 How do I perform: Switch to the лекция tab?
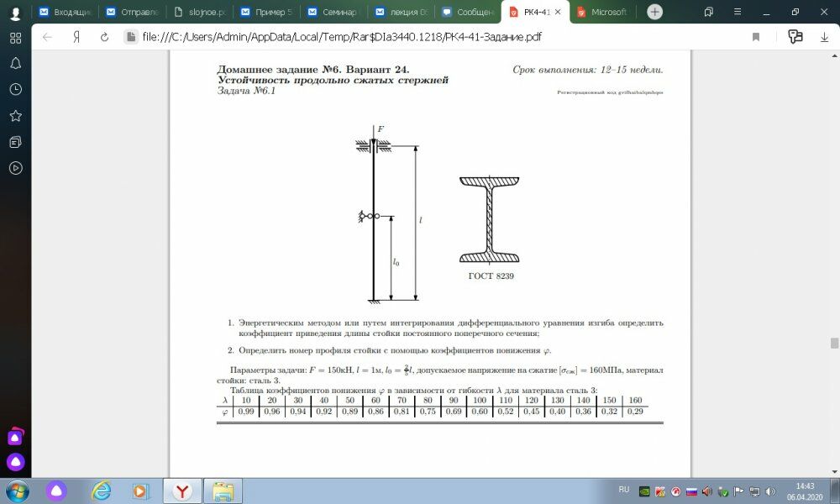pos(402,12)
